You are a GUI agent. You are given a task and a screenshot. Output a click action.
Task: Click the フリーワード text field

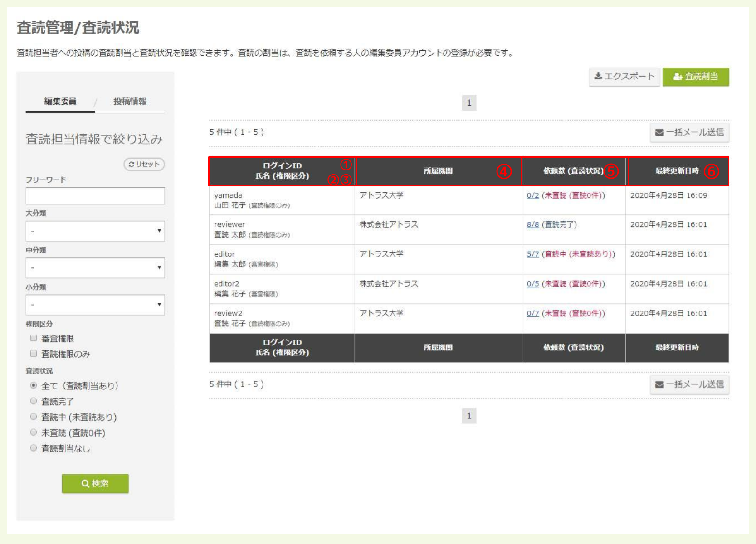click(x=95, y=196)
